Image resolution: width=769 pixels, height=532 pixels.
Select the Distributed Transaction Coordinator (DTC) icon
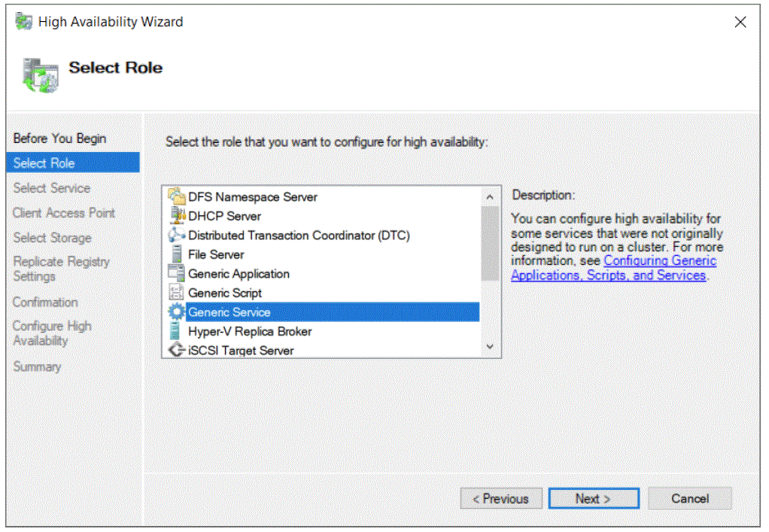tap(175, 236)
